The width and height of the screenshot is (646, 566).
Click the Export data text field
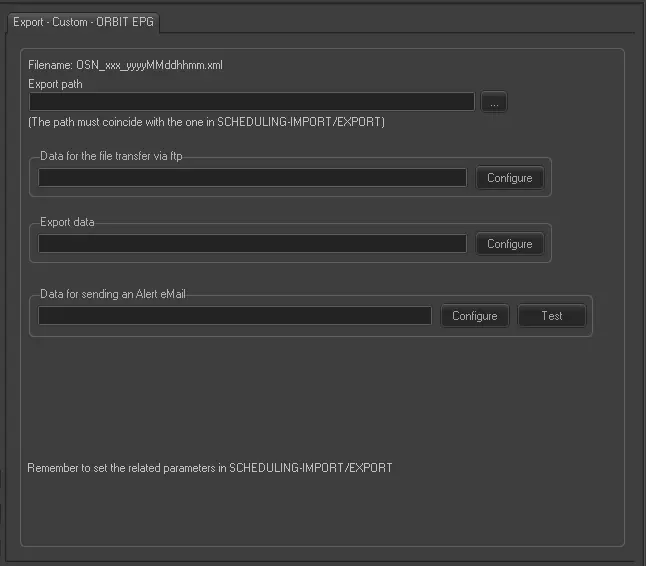click(252, 244)
